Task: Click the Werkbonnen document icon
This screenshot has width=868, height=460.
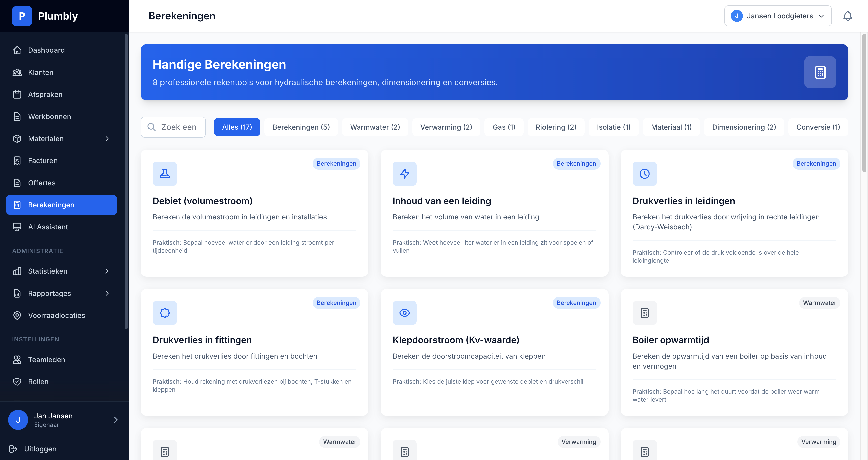Action: tap(17, 117)
